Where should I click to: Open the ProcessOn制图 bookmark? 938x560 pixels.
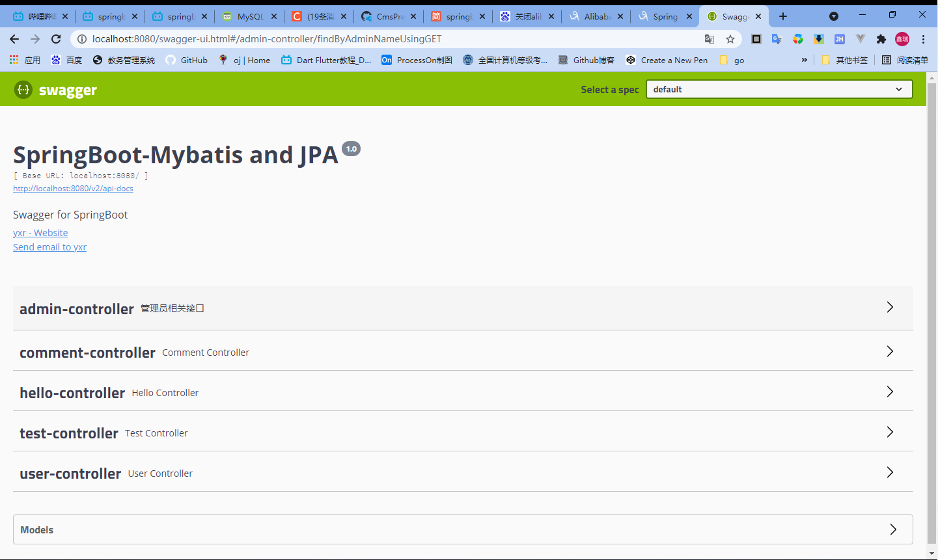417,60
